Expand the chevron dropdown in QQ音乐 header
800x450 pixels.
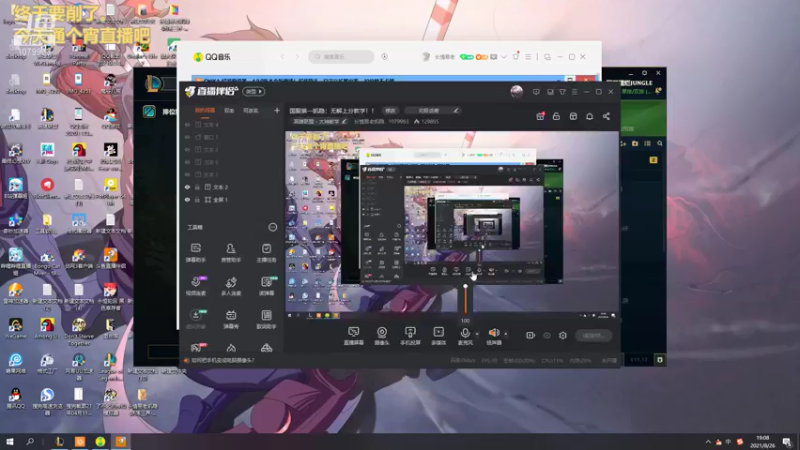coord(504,57)
